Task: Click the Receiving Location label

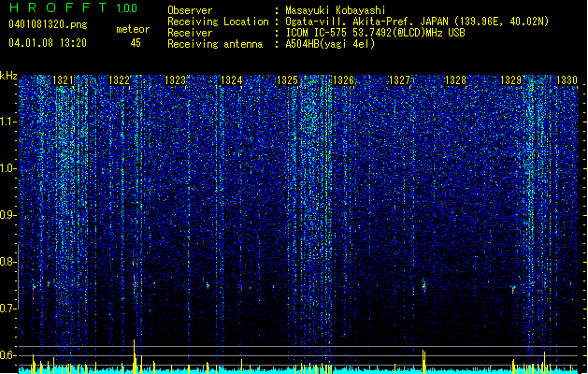Action: (218, 22)
